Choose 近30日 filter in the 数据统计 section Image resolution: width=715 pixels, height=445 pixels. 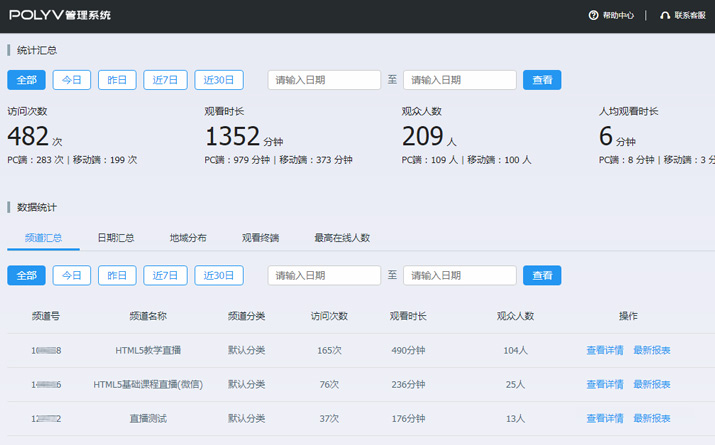(219, 275)
